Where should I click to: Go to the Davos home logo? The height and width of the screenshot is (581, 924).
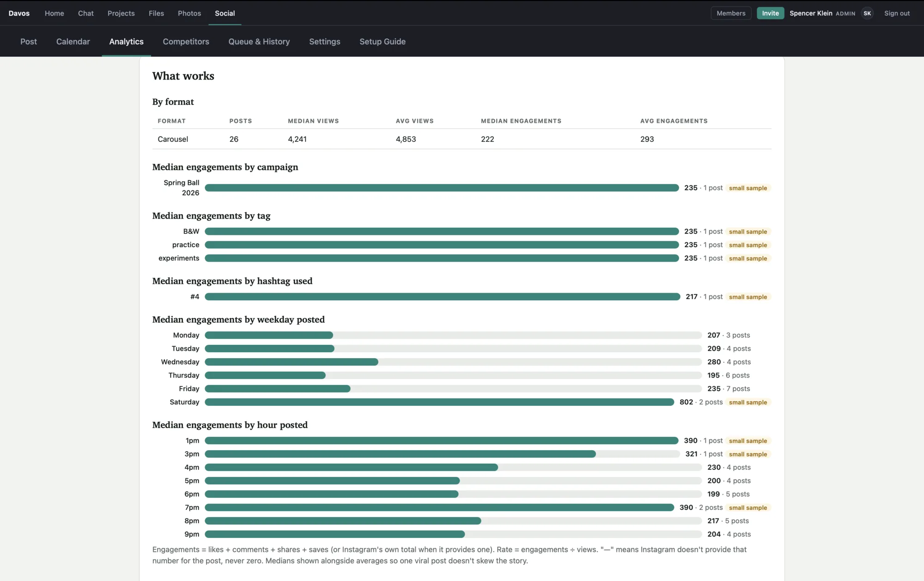tap(19, 13)
